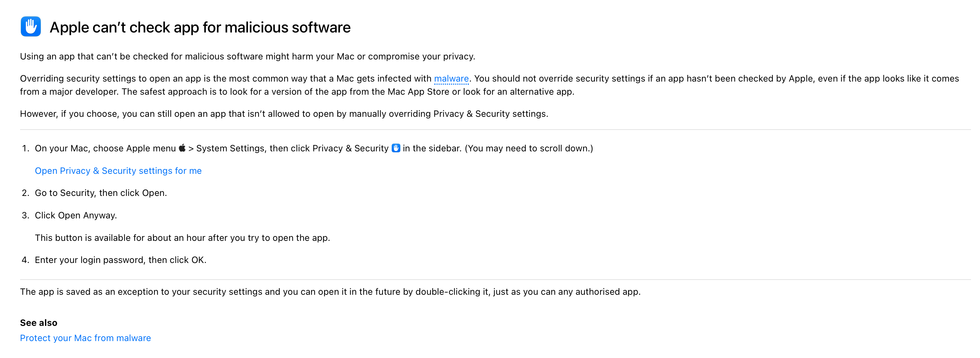Open Privacy & Security settings for me
The width and height of the screenshot is (980, 358).
[118, 171]
